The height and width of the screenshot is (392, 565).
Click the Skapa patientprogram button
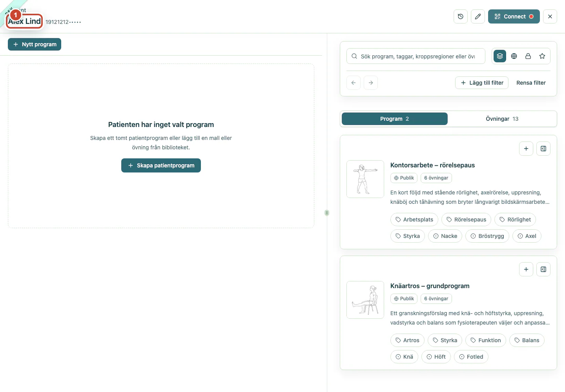pyautogui.click(x=161, y=165)
